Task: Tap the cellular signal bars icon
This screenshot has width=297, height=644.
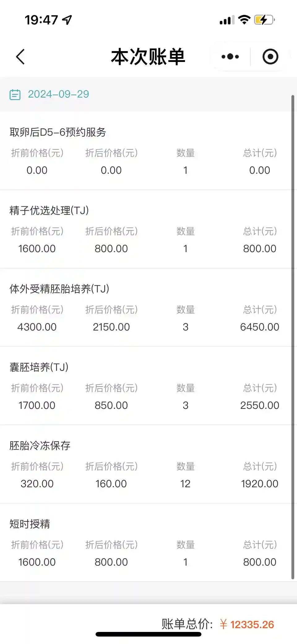Action: point(227,20)
